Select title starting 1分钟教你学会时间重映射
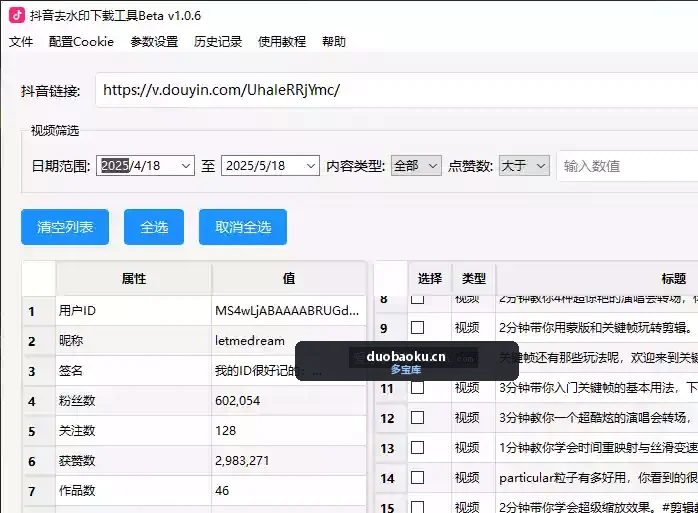Image resolution: width=698 pixels, height=513 pixels. [x=597, y=448]
